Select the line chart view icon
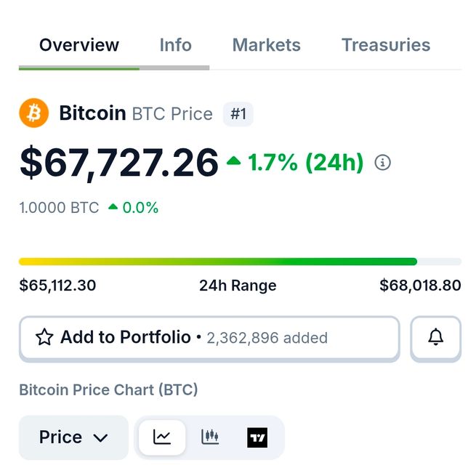Screen dimensions: 476x465 [x=162, y=437]
